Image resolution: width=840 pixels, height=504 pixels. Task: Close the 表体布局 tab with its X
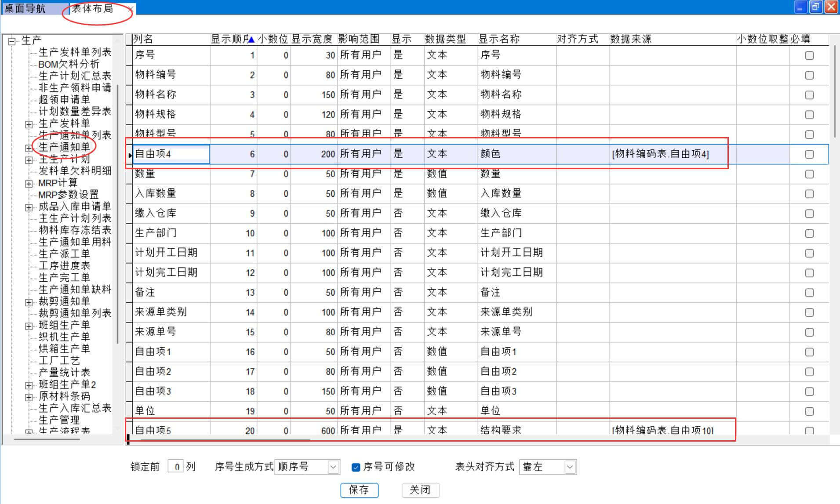point(131,9)
